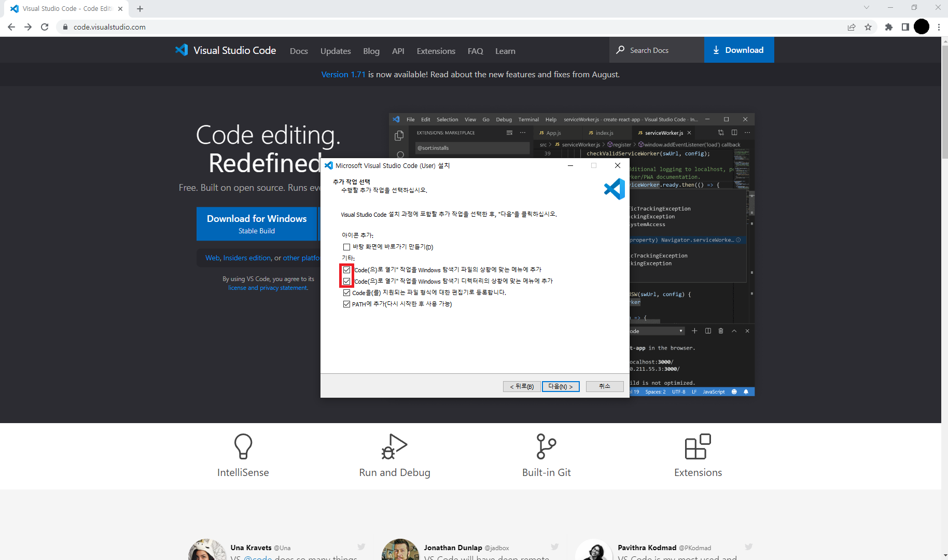Toggle the PATH에 추가 checkbox

(x=346, y=304)
